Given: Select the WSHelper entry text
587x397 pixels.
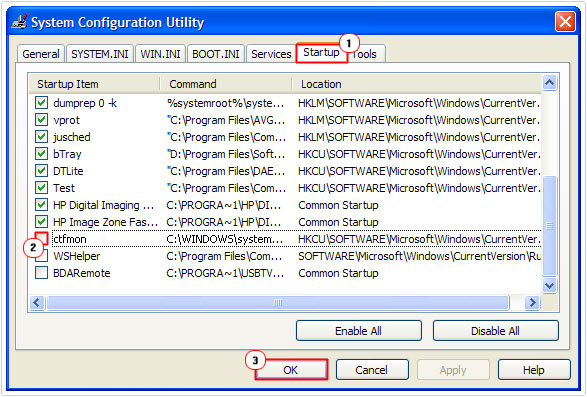Looking at the screenshot, I should pyautogui.click(x=77, y=256).
